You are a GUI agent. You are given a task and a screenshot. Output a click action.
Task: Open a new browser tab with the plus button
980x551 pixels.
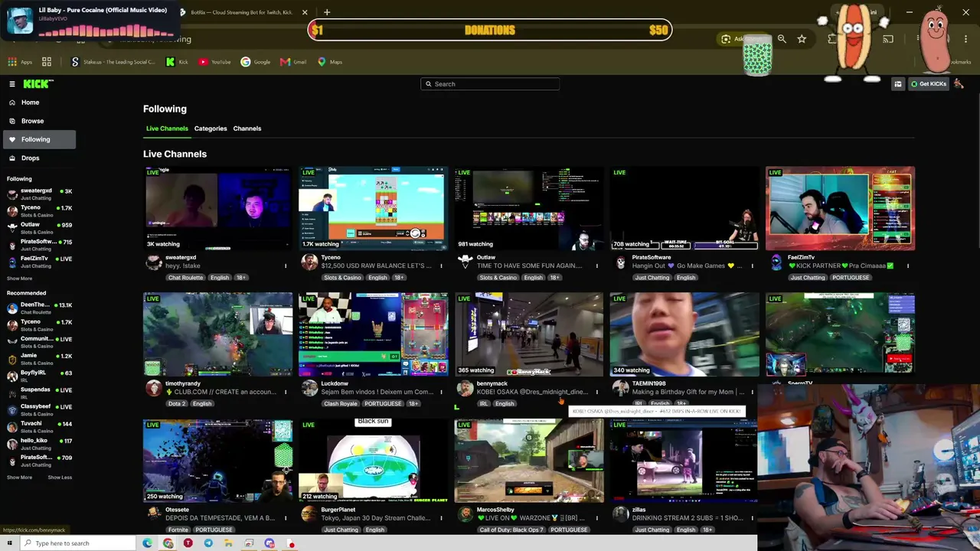tap(327, 12)
